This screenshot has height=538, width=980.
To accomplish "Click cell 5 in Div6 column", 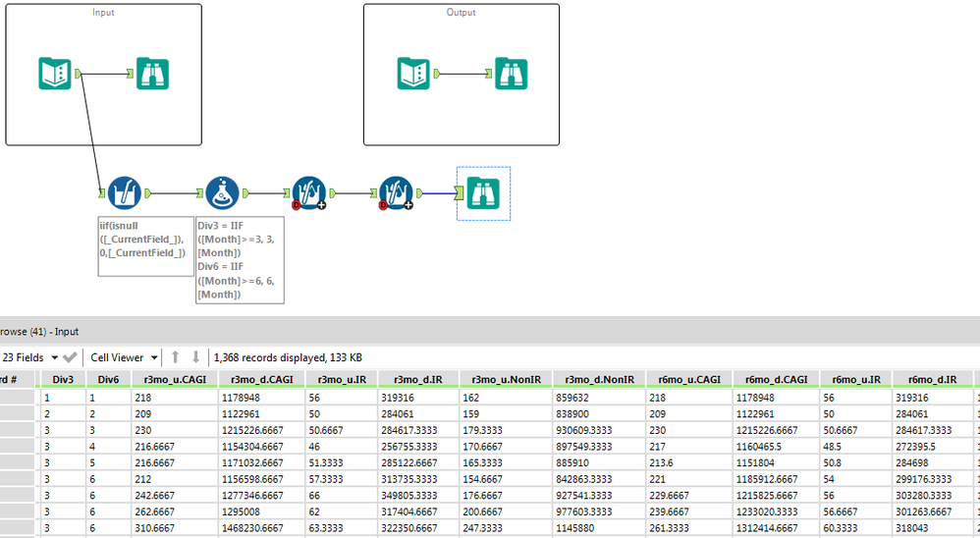I will coord(109,462).
